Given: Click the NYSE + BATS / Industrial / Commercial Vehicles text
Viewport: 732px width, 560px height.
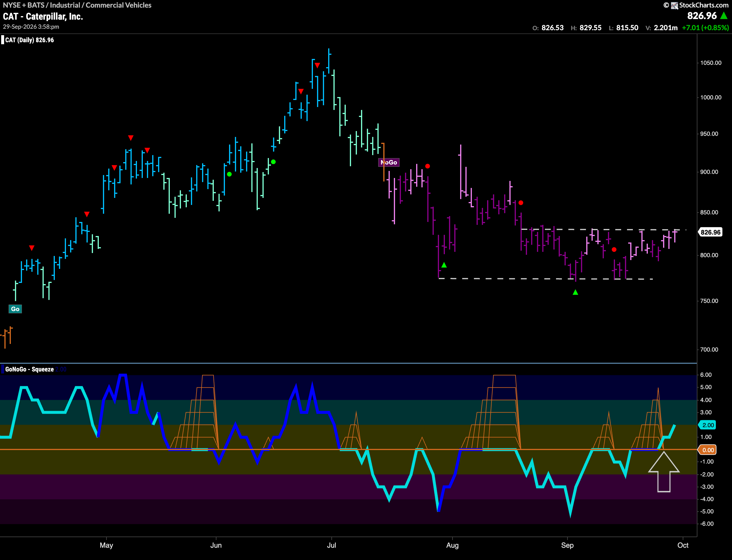Looking at the screenshot, I should 77,5.
